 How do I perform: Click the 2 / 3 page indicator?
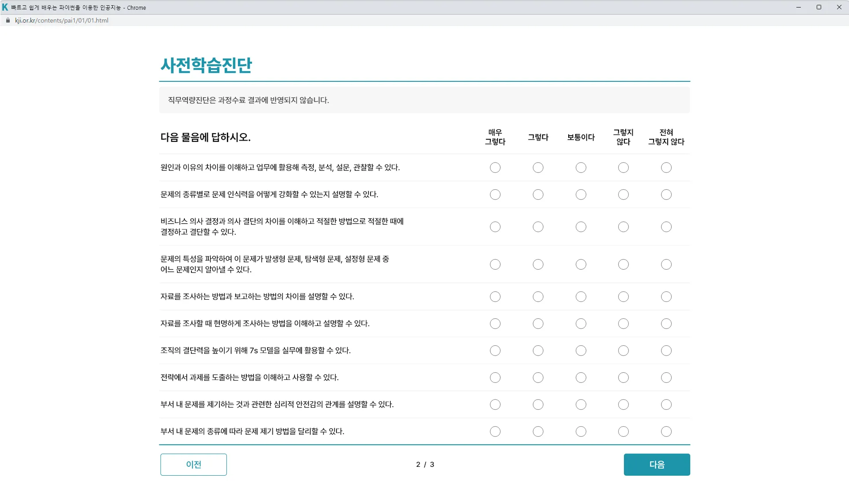point(424,465)
